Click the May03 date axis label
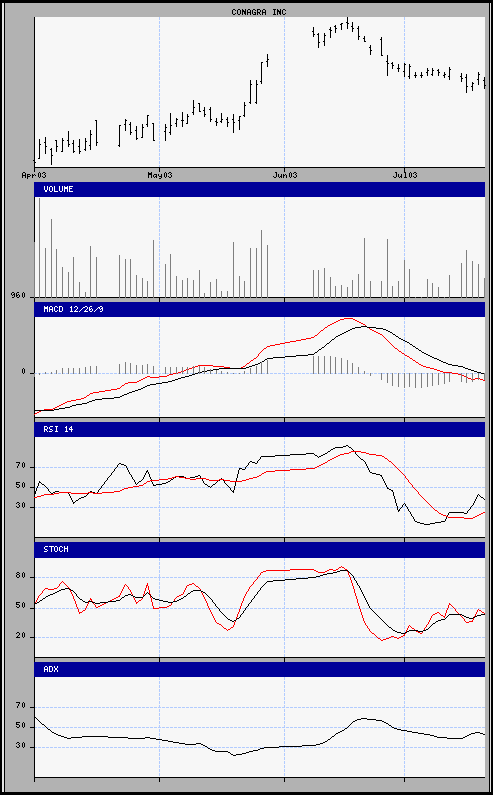 [160, 175]
